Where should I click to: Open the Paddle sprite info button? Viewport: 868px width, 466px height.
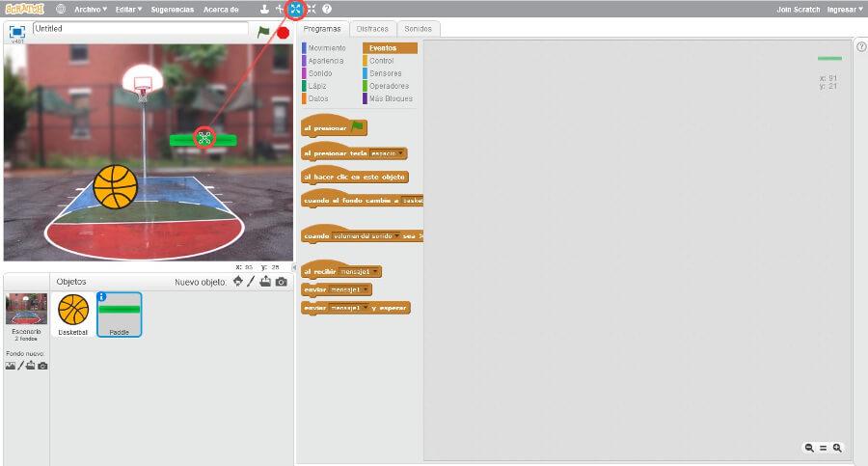click(x=102, y=297)
